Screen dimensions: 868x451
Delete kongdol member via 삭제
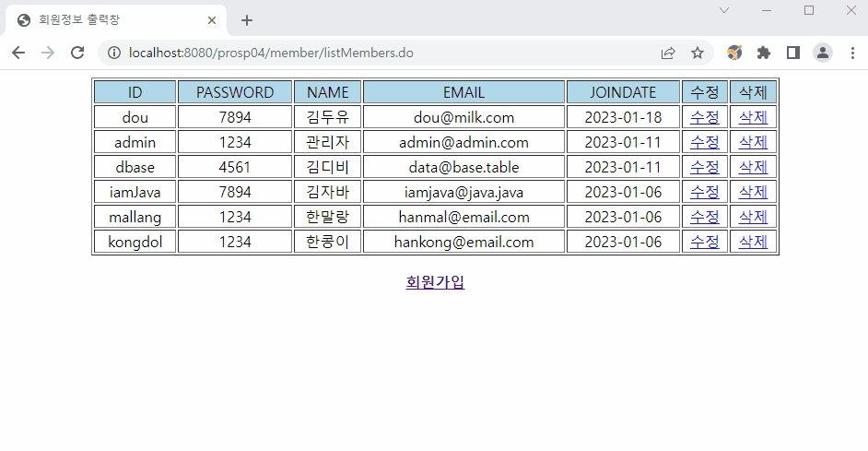pos(754,242)
